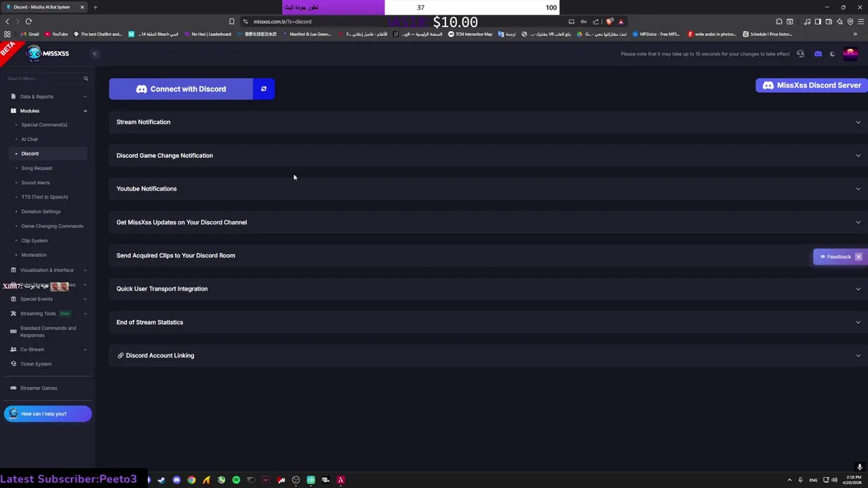Expand the Youtube Notifications section
The image size is (868, 488).
pyautogui.click(x=488, y=188)
